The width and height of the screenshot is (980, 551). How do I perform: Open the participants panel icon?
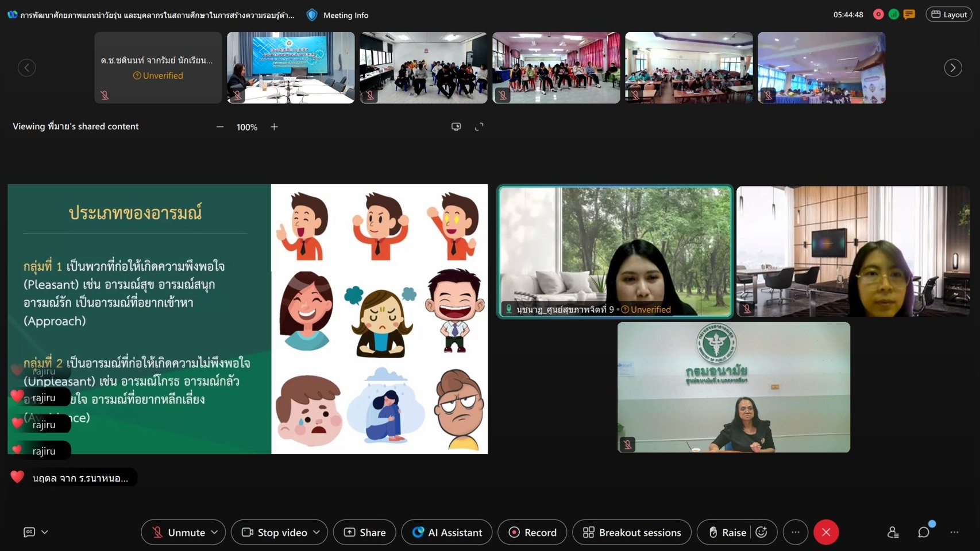pyautogui.click(x=893, y=533)
